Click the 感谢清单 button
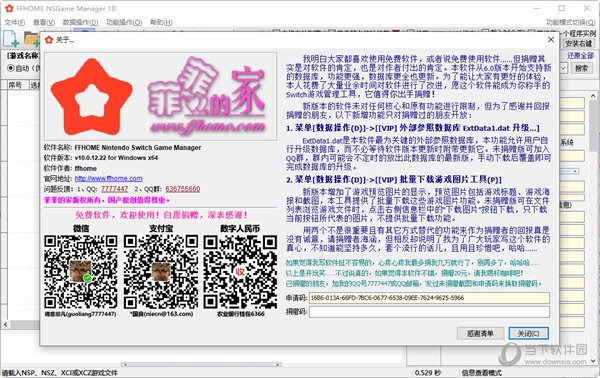The image size is (600, 378). coord(480,333)
